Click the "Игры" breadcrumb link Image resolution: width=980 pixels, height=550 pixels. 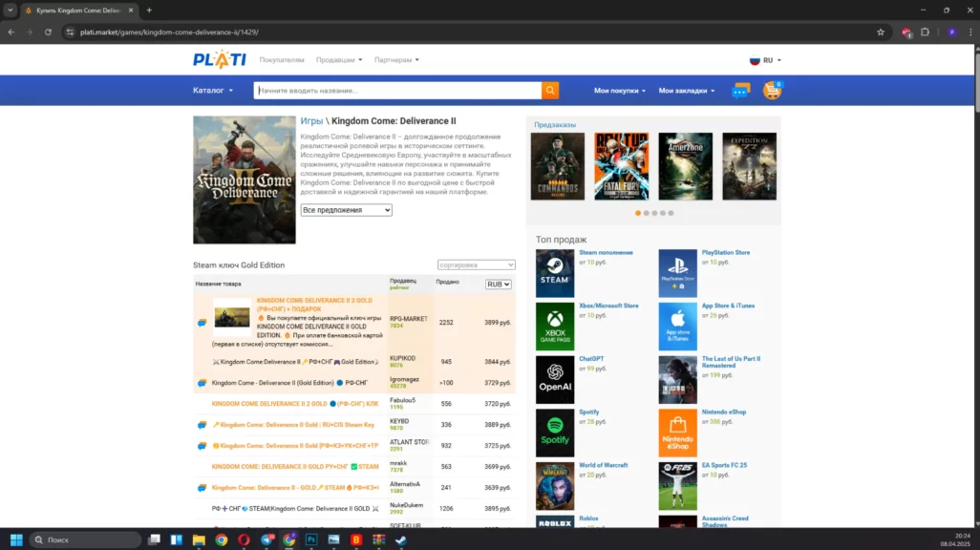coord(311,121)
